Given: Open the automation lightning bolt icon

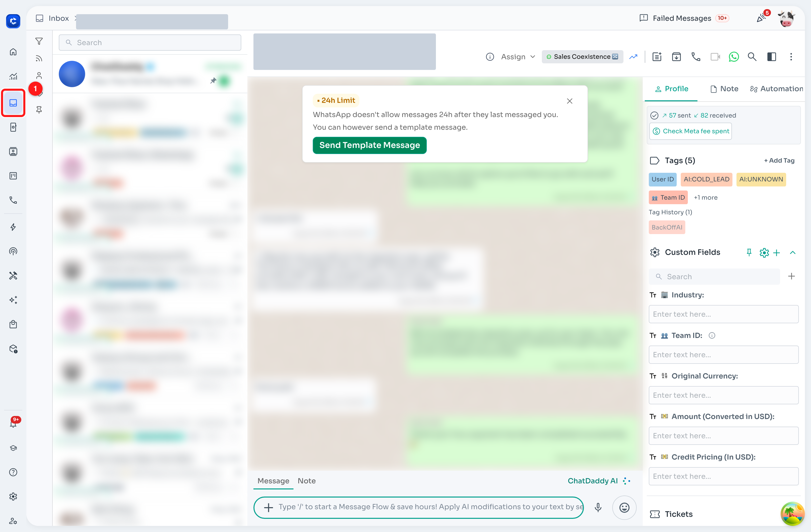Looking at the screenshot, I should pos(13,227).
